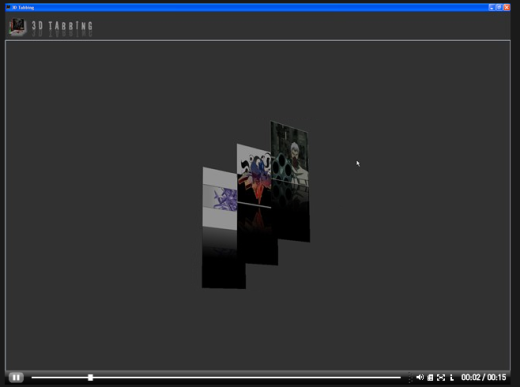Image resolution: width=520 pixels, height=387 pixels.
Task: Select the graffiti artwork tab panel
Action: 254,176
